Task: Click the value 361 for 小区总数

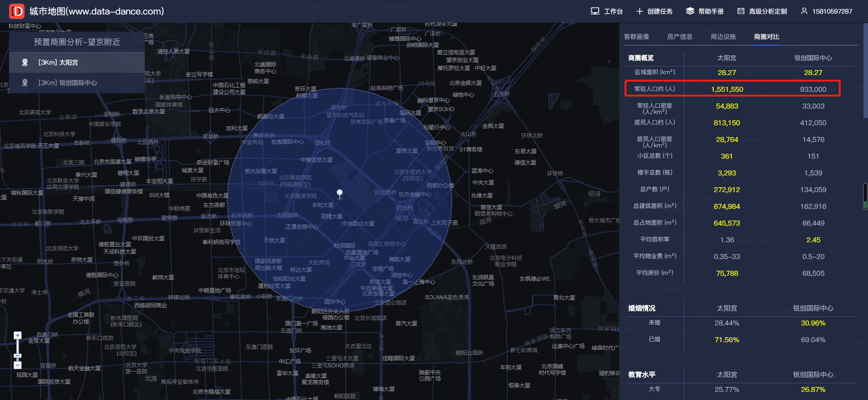Action: [727, 156]
